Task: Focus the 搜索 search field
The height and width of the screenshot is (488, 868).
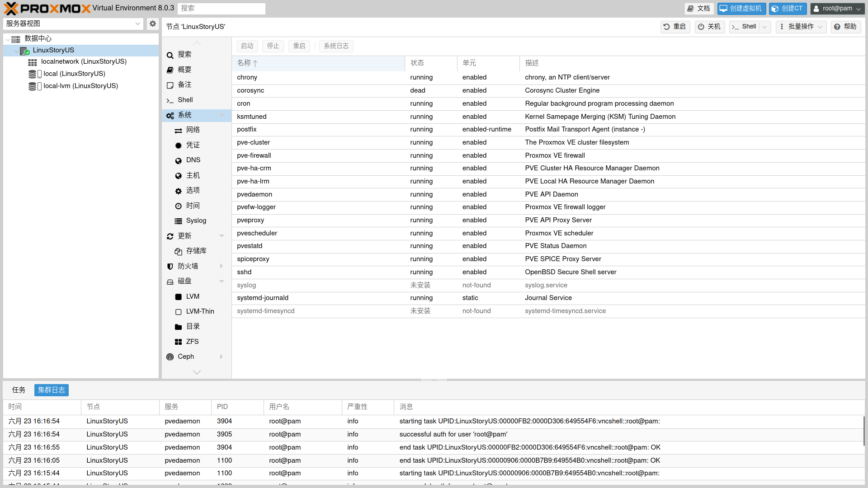Action: [222, 9]
